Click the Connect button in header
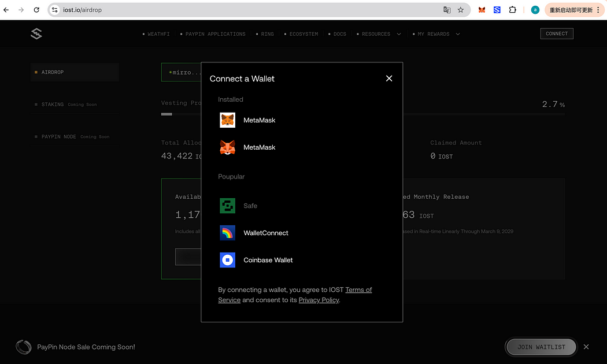 (557, 34)
